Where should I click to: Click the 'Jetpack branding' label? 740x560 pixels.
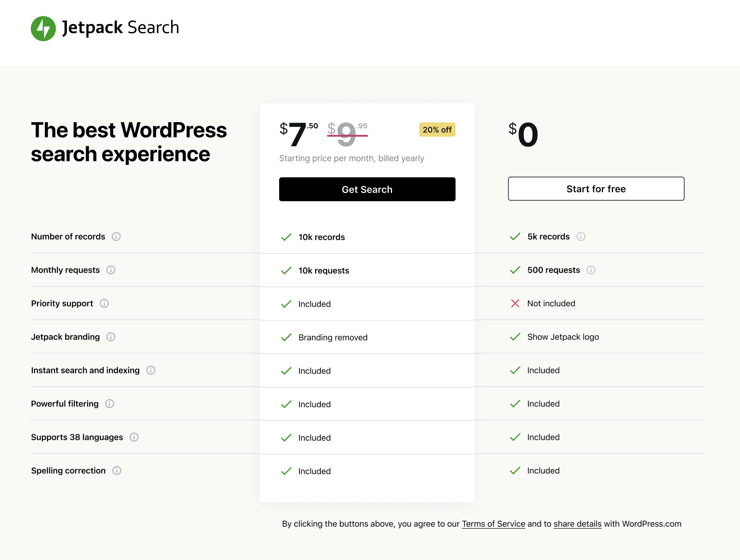pyautogui.click(x=65, y=337)
